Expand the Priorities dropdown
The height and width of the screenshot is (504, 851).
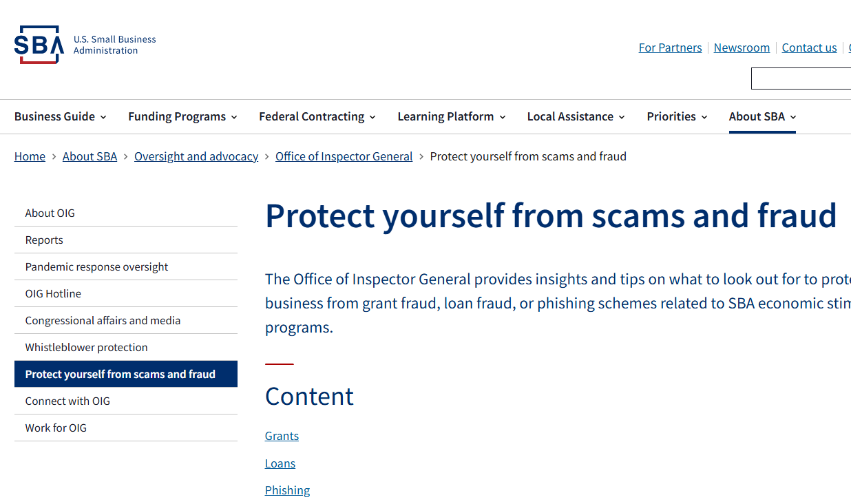677,116
